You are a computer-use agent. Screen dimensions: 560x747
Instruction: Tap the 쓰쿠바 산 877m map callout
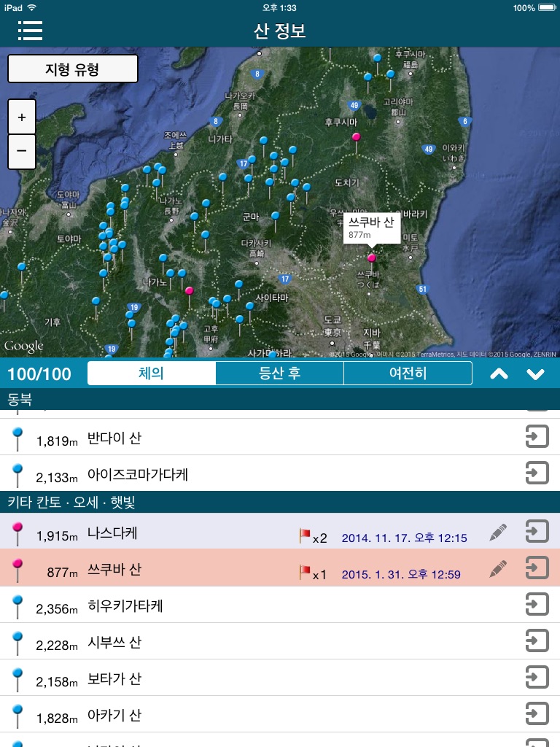(371, 228)
